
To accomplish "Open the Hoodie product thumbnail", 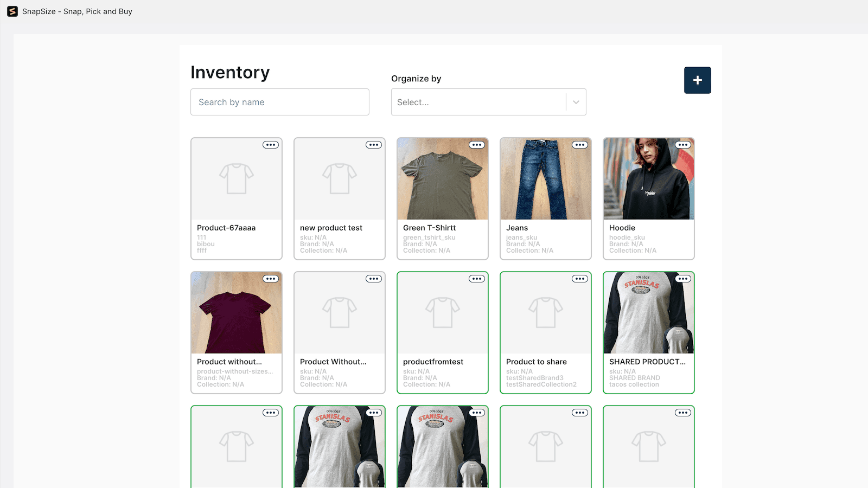I will pos(648,178).
